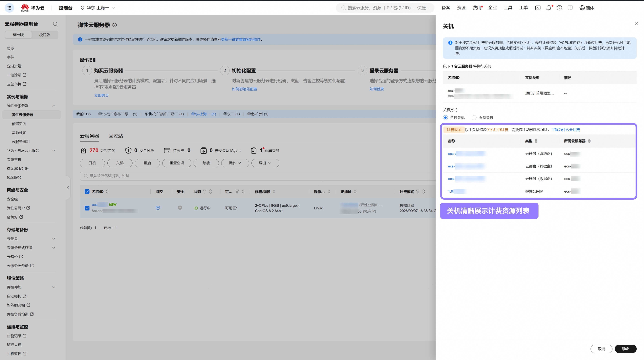Click the 取消 button

pos(601,349)
